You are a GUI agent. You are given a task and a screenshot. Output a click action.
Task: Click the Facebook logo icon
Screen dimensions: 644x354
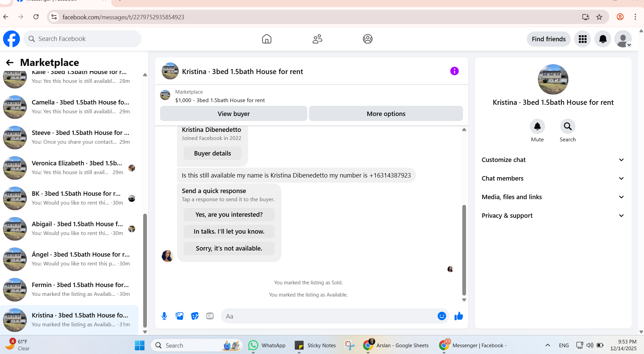tap(11, 39)
